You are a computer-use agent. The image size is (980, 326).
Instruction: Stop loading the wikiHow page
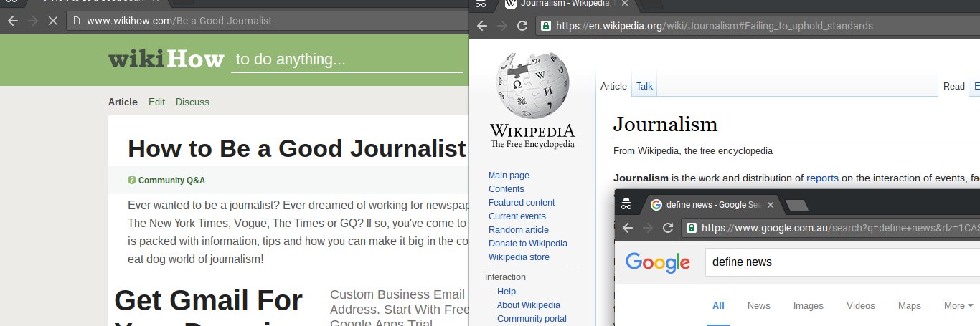point(52,21)
